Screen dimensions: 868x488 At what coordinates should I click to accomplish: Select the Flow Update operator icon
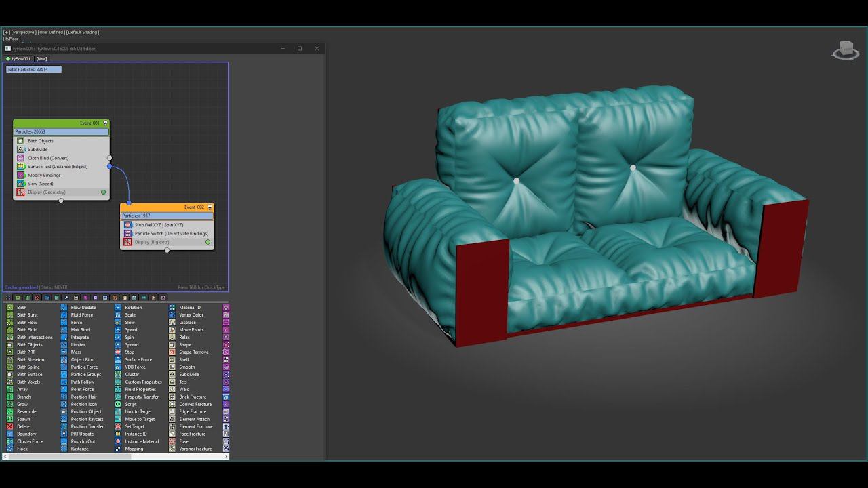64,308
